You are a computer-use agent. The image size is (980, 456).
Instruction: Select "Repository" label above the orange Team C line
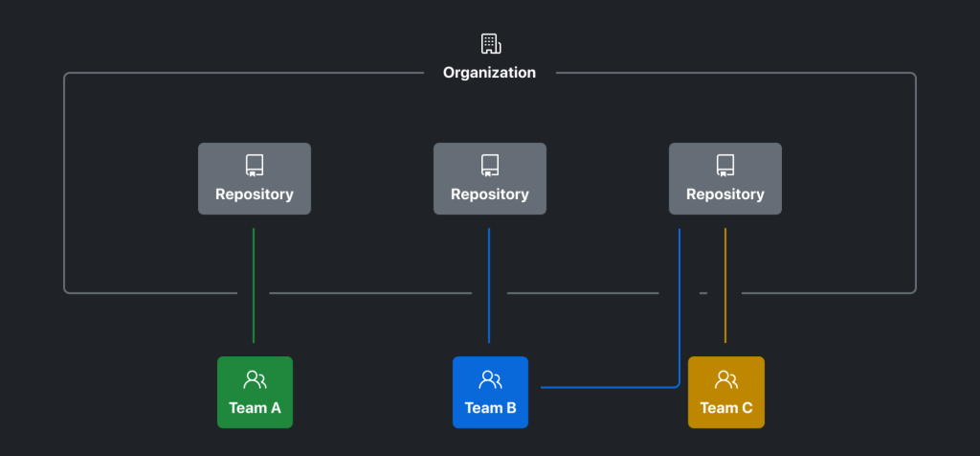[x=725, y=194]
